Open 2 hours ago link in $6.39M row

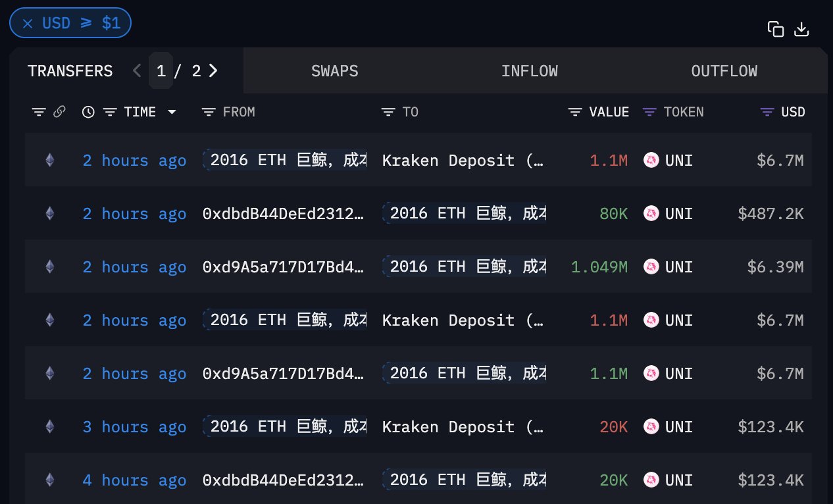point(134,267)
